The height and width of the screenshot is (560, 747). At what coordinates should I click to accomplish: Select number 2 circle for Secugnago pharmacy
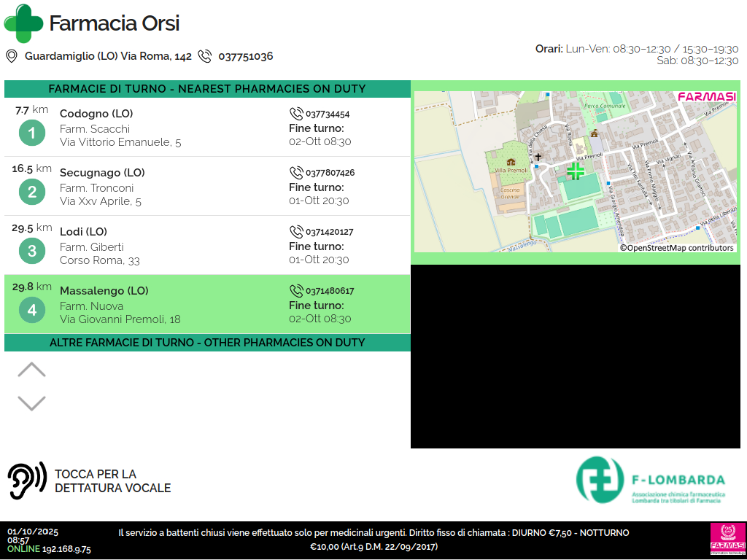coord(32,192)
